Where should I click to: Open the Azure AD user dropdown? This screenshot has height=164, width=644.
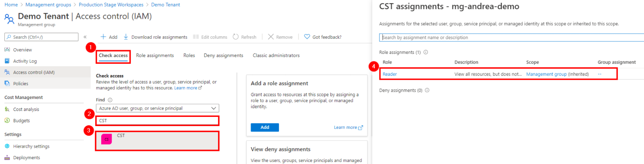tap(157, 108)
